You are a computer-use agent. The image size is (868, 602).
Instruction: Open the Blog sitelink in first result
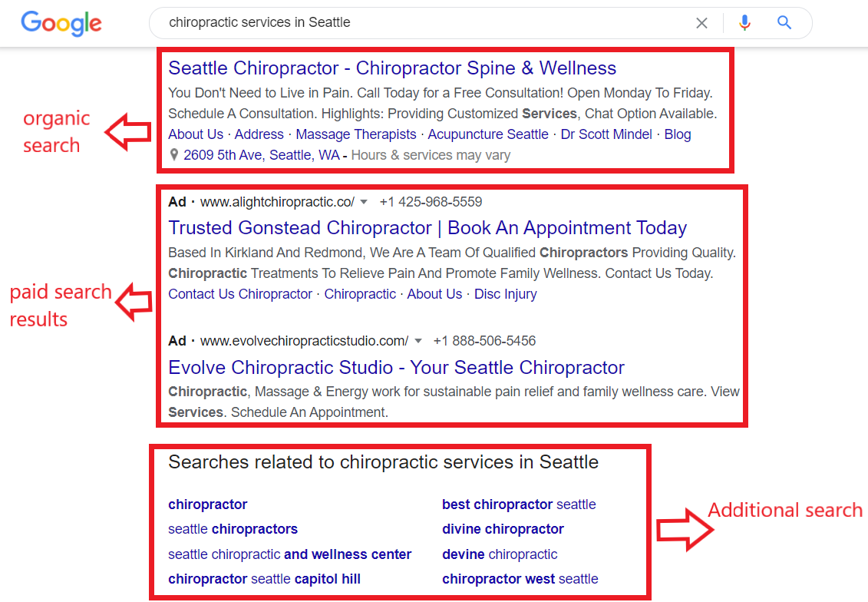coord(678,134)
